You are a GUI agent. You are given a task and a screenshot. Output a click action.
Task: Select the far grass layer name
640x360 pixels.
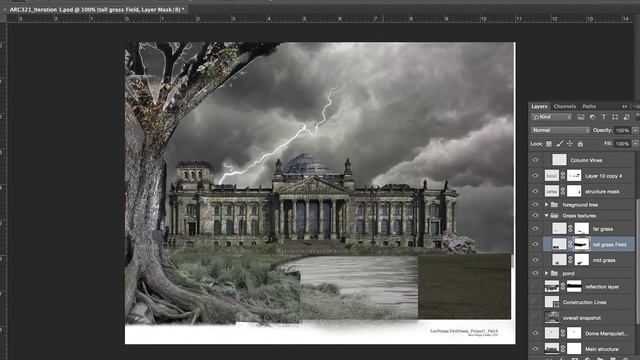coord(603,229)
